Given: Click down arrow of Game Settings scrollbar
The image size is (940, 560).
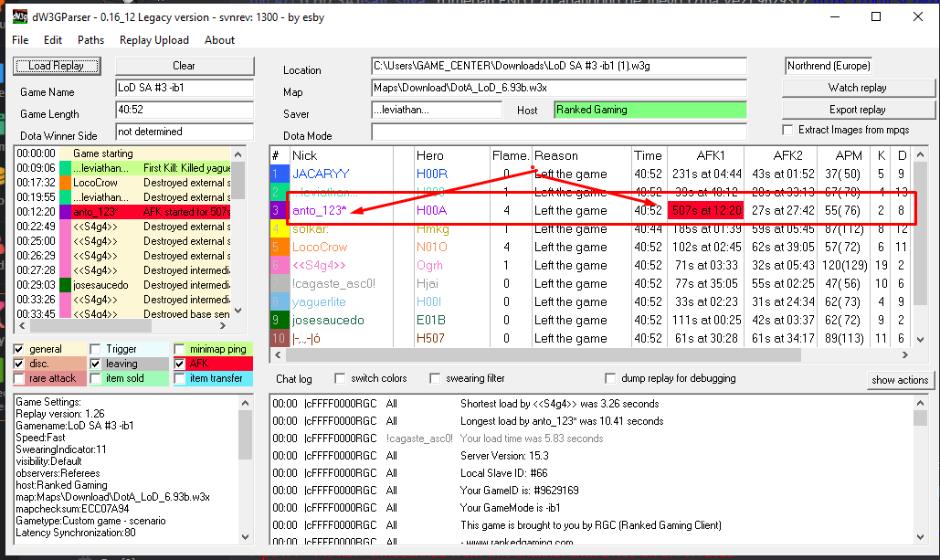Looking at the screenshot, I should click(x=245, y=536).
